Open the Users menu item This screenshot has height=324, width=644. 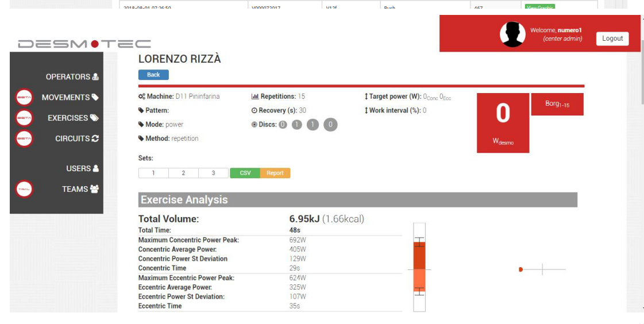coord(83,169)
